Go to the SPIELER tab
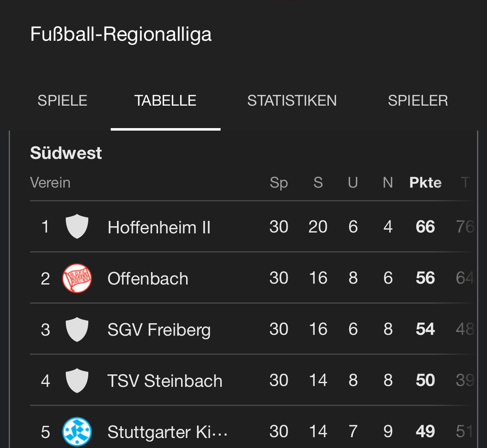The width and height of the screenshot is (487, 448). coord(418,101)
